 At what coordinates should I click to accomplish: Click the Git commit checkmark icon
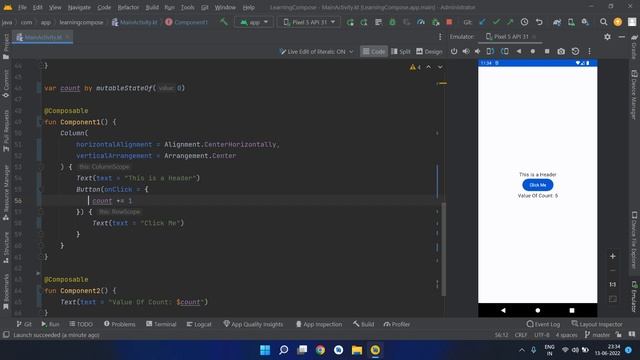(496, 22)
